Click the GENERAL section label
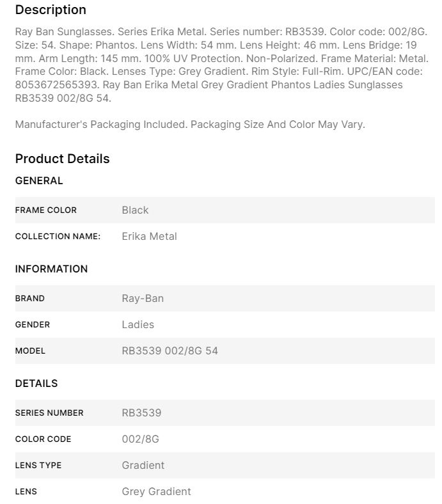 (39, 181)
